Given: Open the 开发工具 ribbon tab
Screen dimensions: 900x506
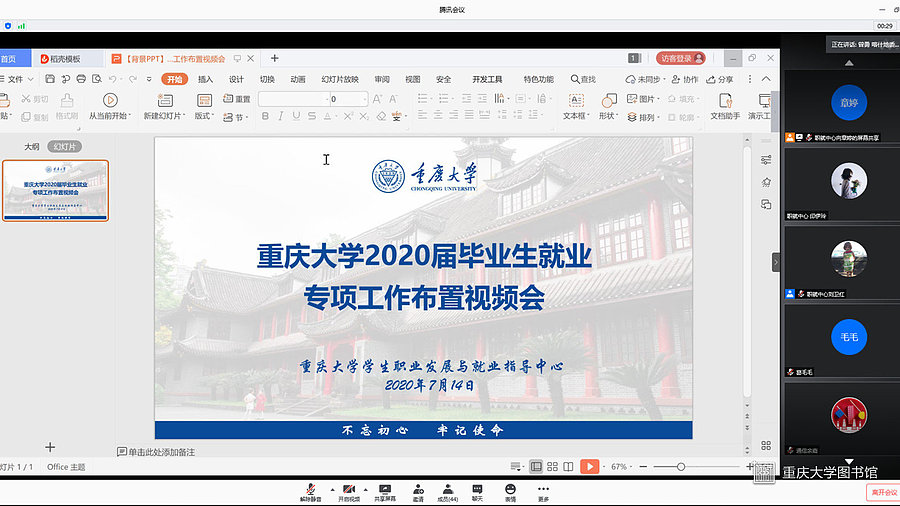Looking at the screenshot, I should [487, 79].
